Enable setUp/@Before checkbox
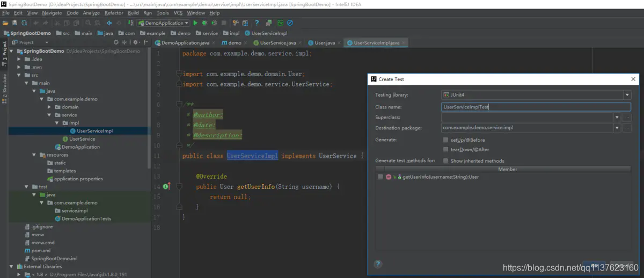The image size is (644, 278). pos(446,140)
